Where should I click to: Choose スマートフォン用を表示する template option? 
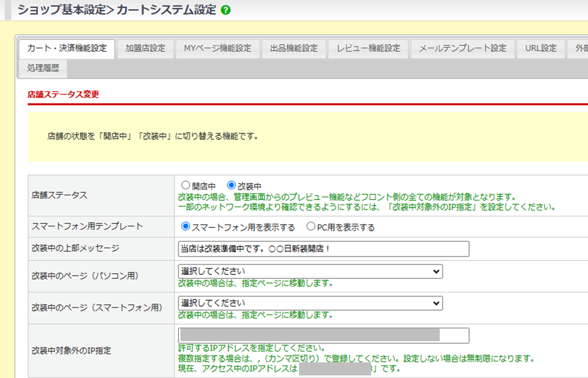pyautogui.click(x=186, y=226)
